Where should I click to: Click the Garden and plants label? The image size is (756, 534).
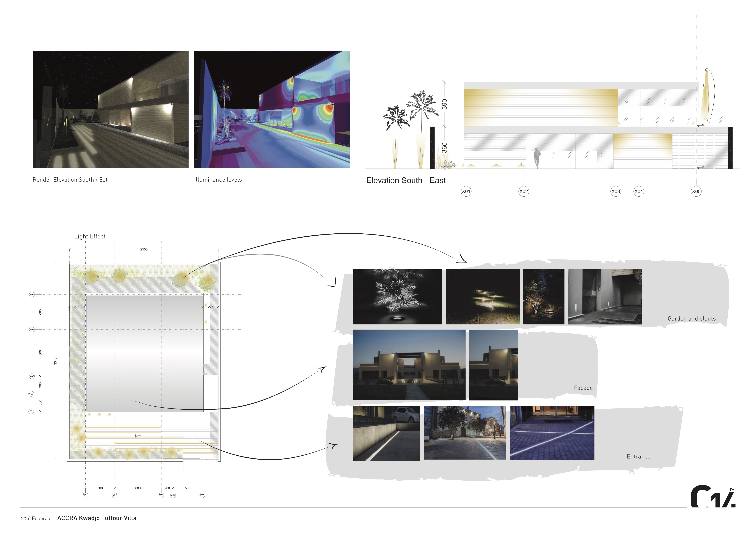click(691, 319)
